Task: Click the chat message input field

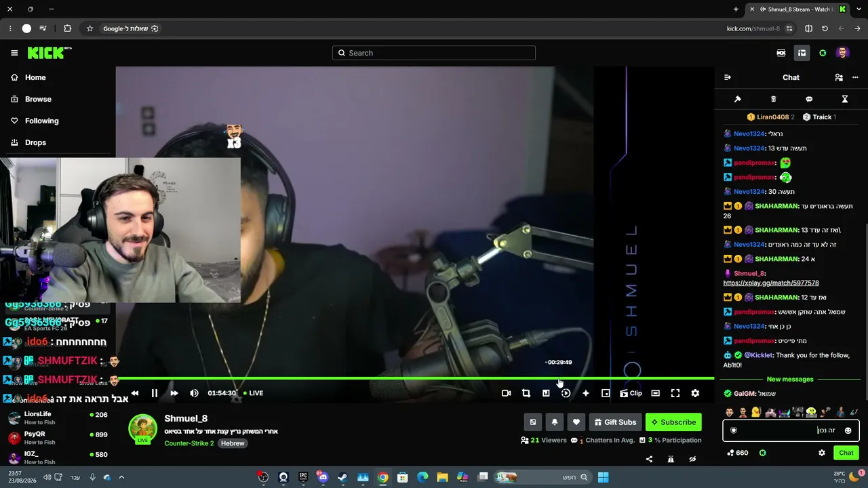Action: pos(791,430)
